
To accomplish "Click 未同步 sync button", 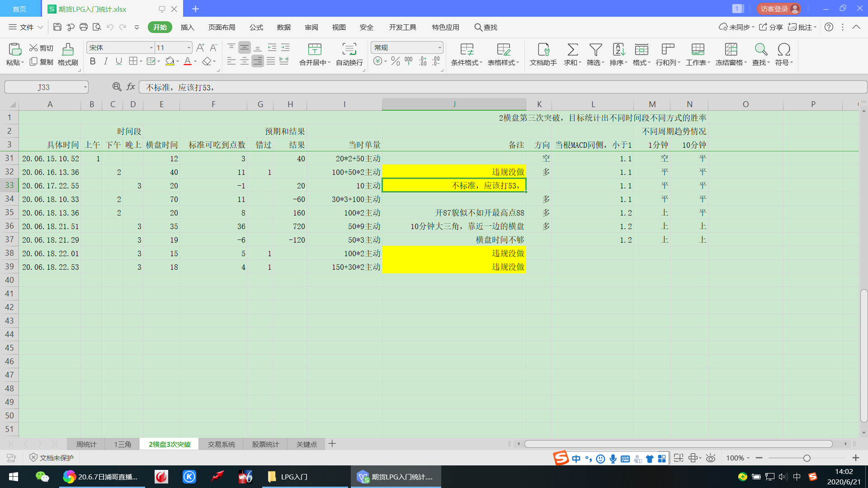I will pyautogui.click(x=736, y=27).
